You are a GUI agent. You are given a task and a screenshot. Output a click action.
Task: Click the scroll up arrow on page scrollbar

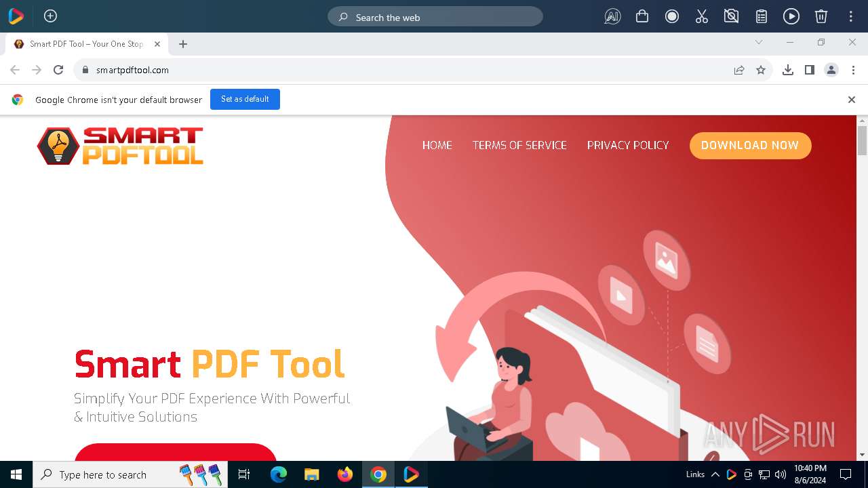click(862, 121)
